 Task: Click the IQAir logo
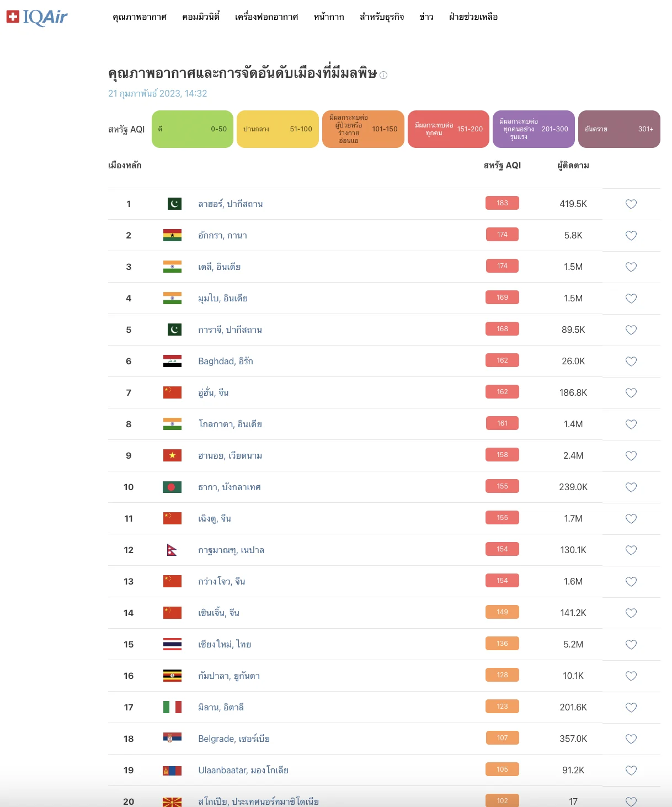37,17
